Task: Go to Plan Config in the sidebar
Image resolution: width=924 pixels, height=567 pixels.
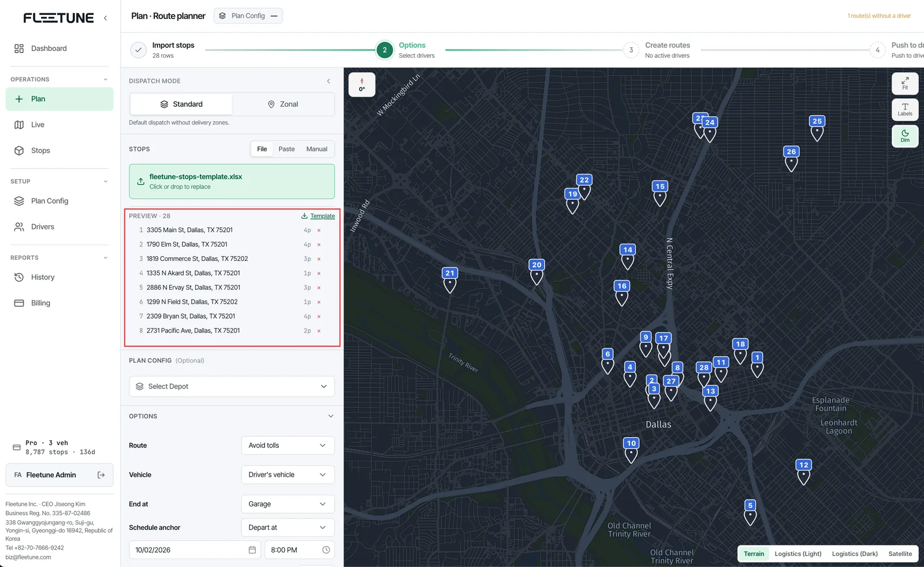Action: point(59,201)
